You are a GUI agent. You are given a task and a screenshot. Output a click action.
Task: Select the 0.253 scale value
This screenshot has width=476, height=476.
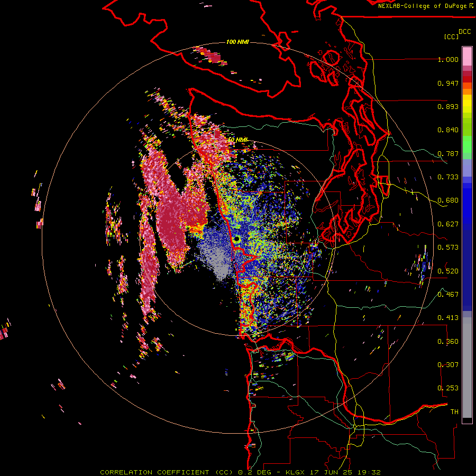pyautogui.click(x=448, y=388)
